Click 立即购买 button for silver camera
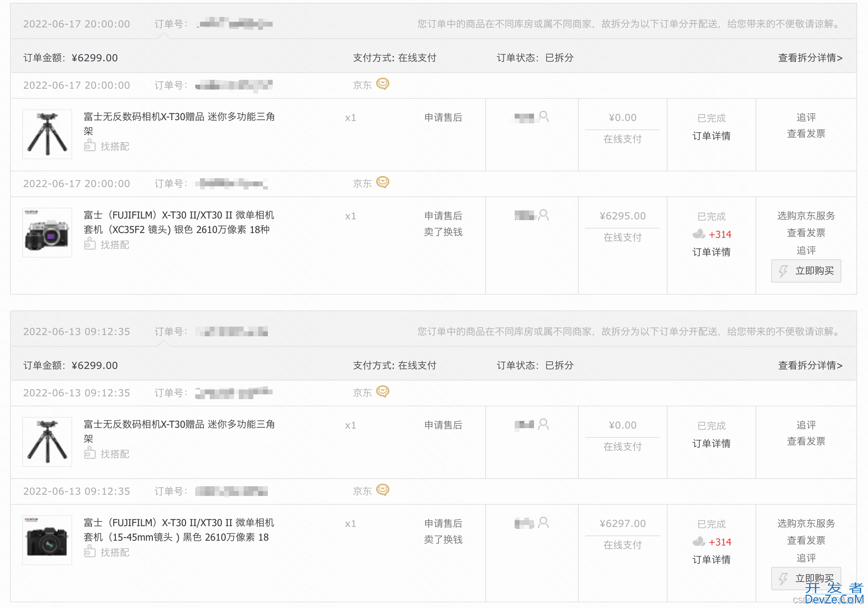 pyautogui.click(x=806, y=271)
